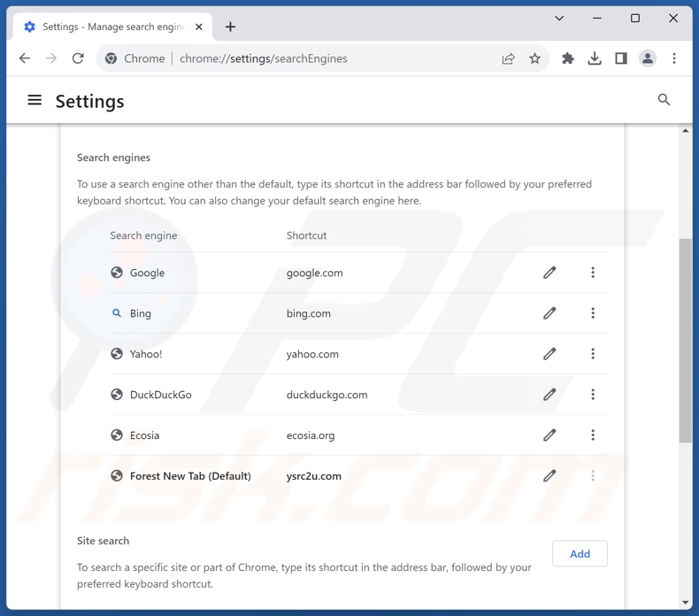Open a new tab with plus button

(x=230, y=27)
